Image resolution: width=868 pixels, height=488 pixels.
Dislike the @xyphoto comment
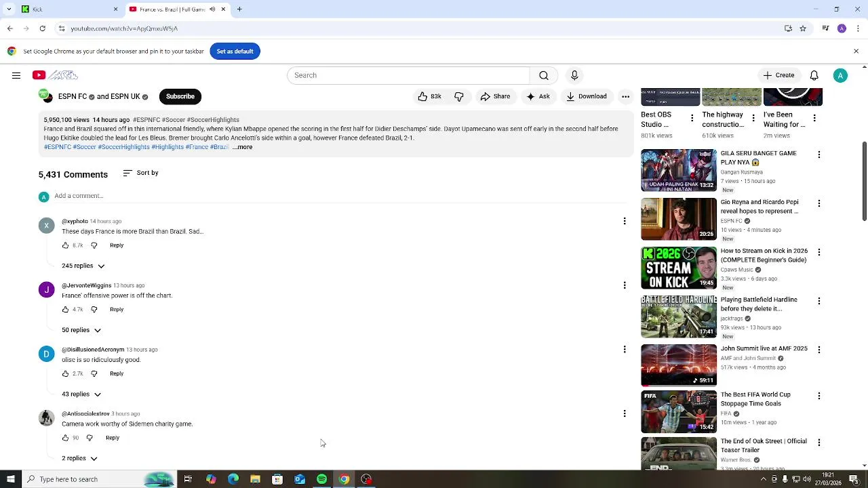pos(94,245)
